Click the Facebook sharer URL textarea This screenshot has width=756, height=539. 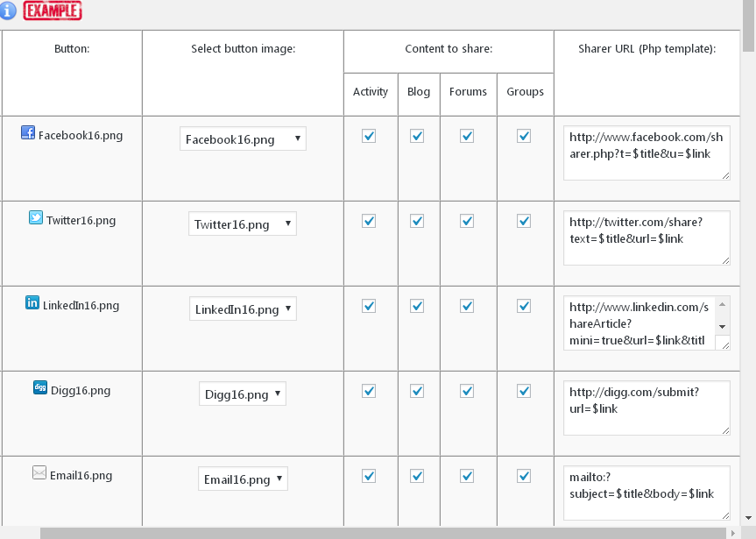tap(646, 152)
